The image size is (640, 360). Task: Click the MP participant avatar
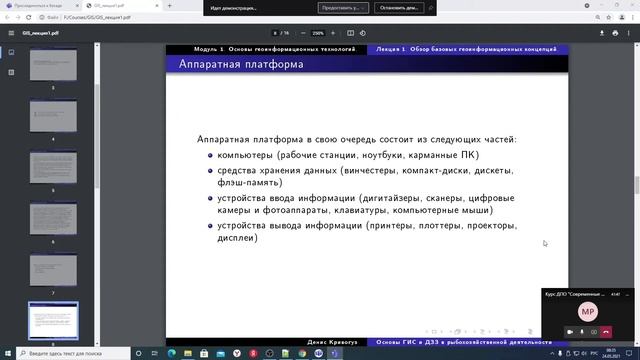588,312
